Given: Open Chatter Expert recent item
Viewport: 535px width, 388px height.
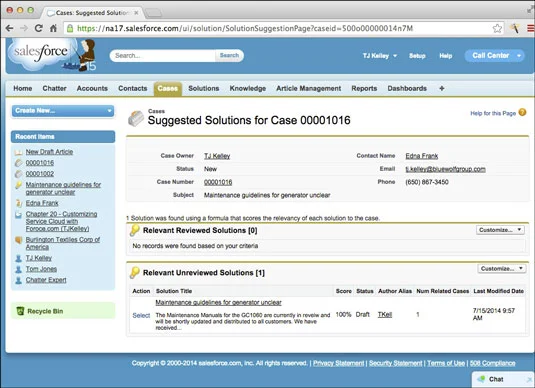Looking at the screenshot, I should click(46, 280).
